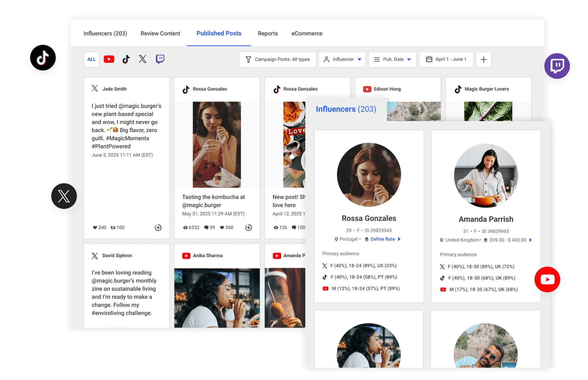Enable the ALL platforms filter toggle
This screenshot has width=588, height=380.
coord(91,59)
